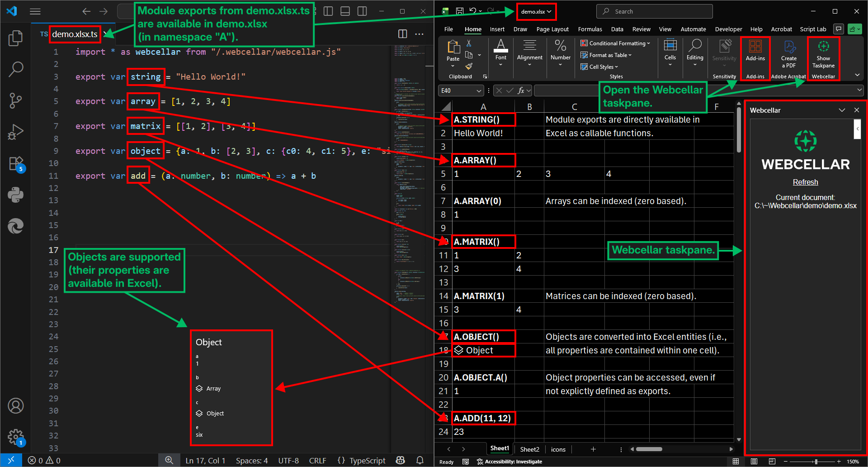Click the Refresh link in Webcellar taskpane

point(805,182)
